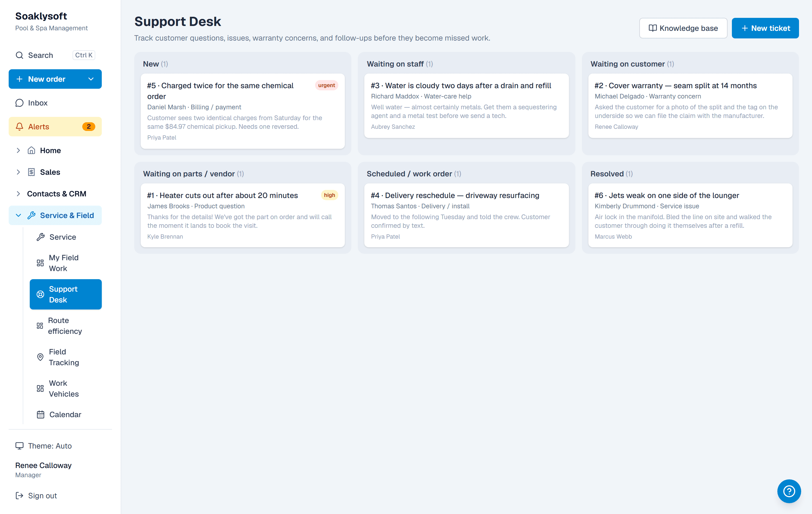
Task: Click the Service & Field wrench icon
Action: click(x=31, y=215)
